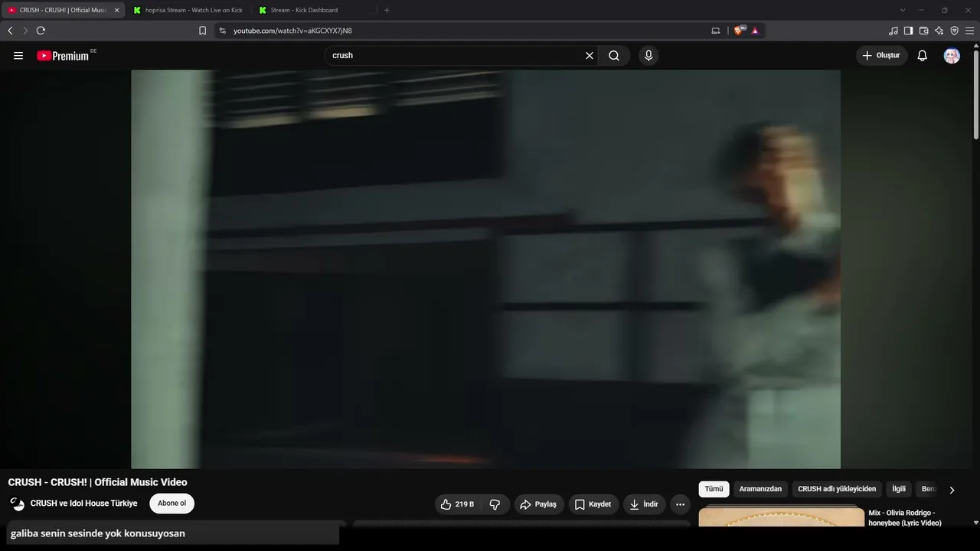Open YouTube notifications bell
Screen dimensions: 980x551
pyautogui.click(x=923, y=56)
